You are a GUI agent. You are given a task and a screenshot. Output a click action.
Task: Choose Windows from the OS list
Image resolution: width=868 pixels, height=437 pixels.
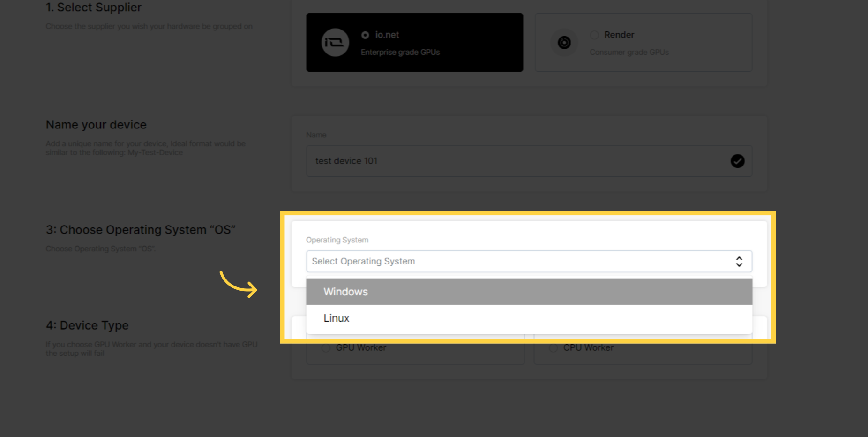pyautogui.click(x=529, y=292)
